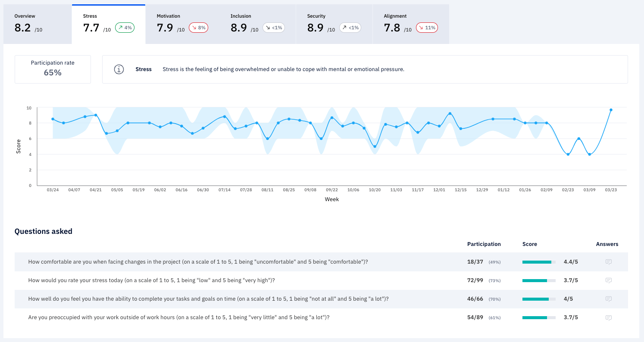
Task: Click the Stress 4% upward trend badge
Action: click(x=125, y=28)
